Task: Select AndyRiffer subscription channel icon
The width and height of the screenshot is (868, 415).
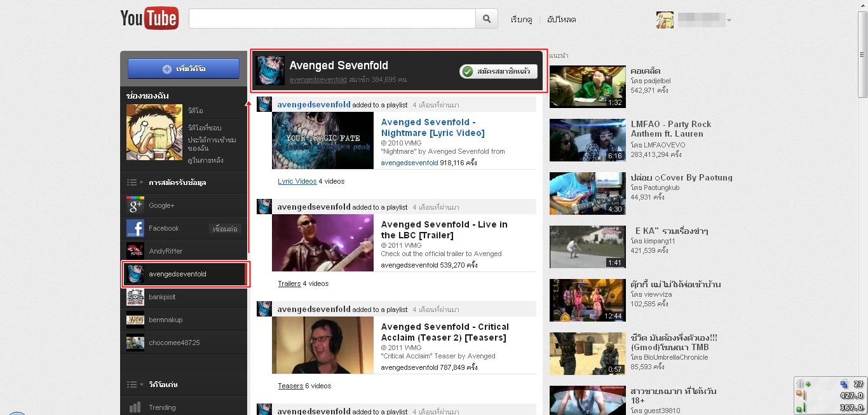Action: pyautogui.click(x=135, y=251)
